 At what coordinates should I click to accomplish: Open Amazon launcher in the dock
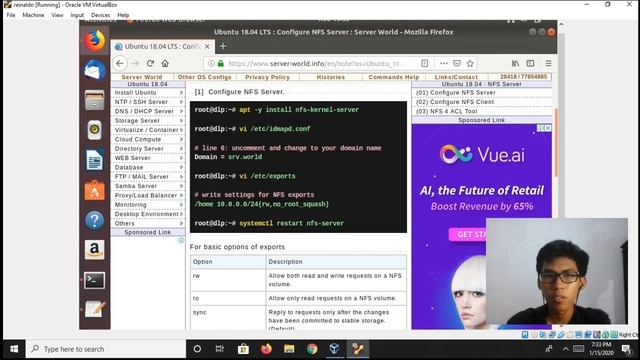(x=95, y=250)
